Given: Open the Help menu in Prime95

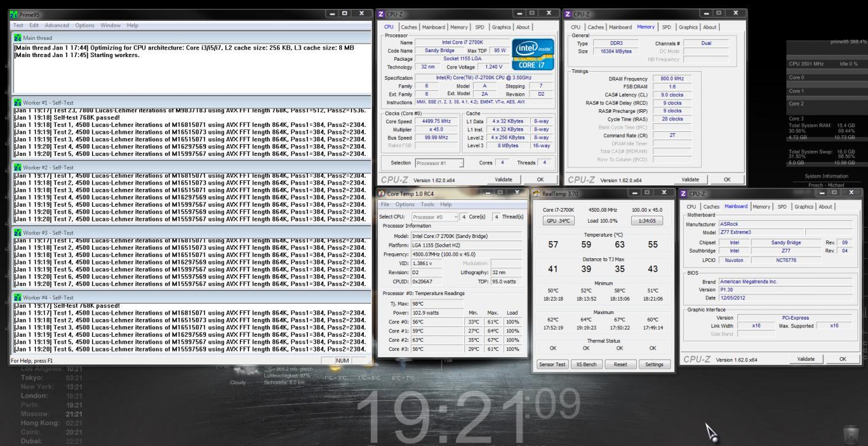Looking at the screenshot, I should coord(133,25).
